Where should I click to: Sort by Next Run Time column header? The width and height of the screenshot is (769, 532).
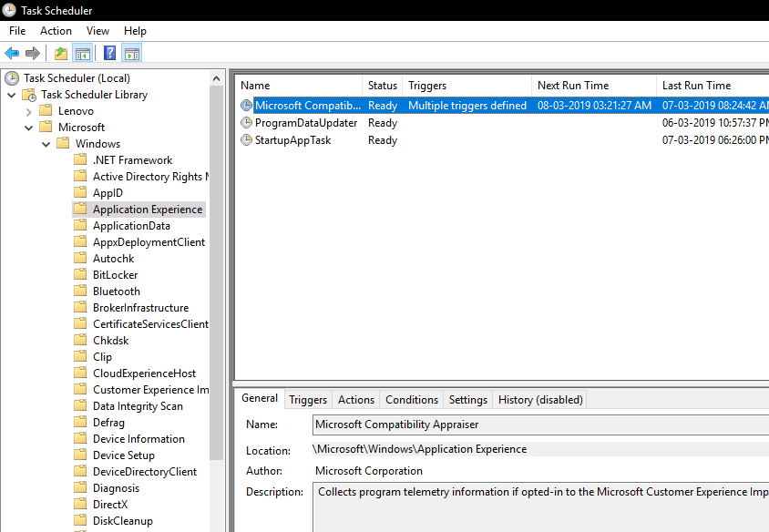[594, 86]
